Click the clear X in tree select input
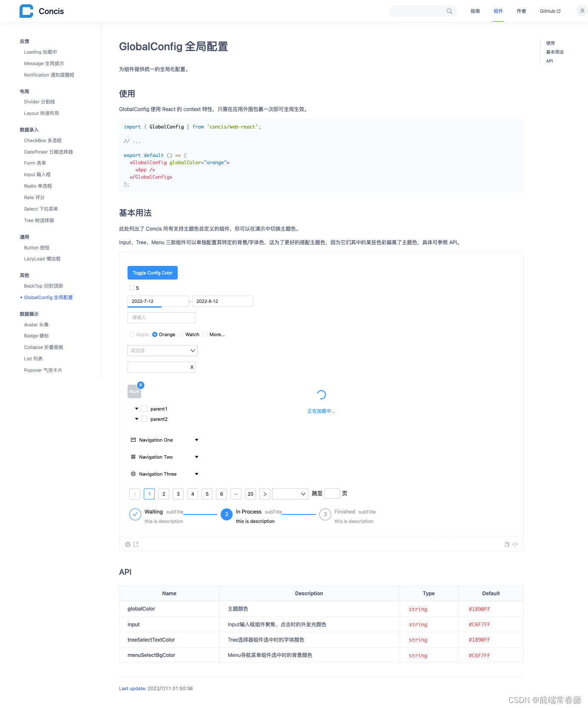Image resolution: width=588 pixels, height=708 pixels. click(x=192, y=367)
